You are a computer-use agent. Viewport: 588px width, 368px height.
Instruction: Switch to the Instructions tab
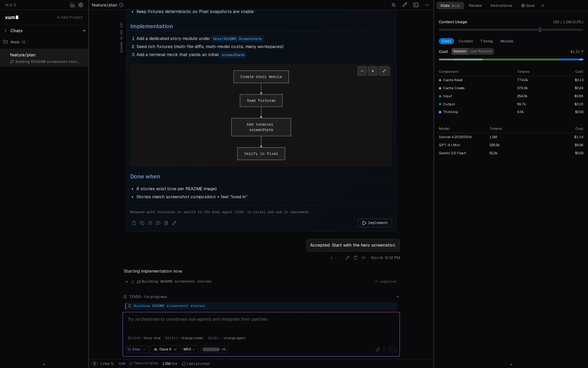(501, 6)
